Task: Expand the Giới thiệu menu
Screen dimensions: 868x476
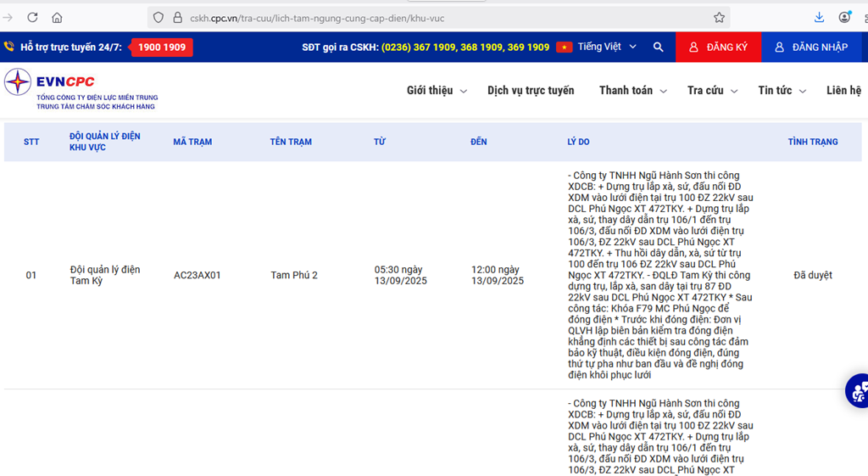Action: (x=437, y=90)
